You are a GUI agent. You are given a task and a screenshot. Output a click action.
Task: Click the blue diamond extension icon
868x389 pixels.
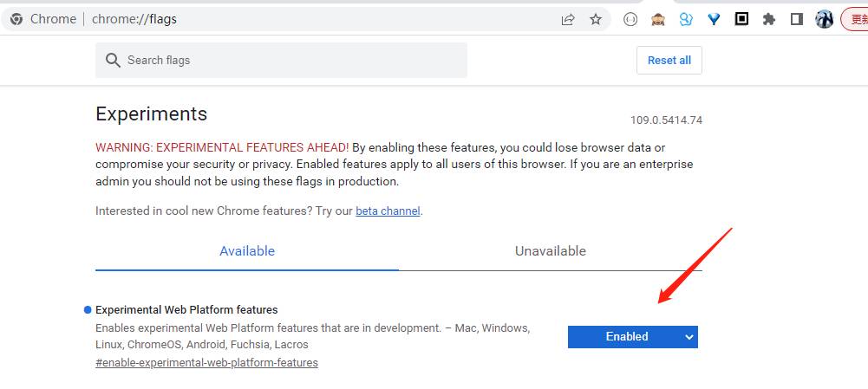coord(715,19)
